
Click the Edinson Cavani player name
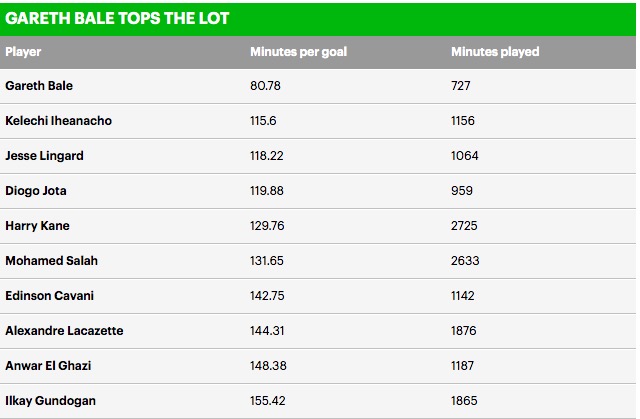[x=49, y=296]
